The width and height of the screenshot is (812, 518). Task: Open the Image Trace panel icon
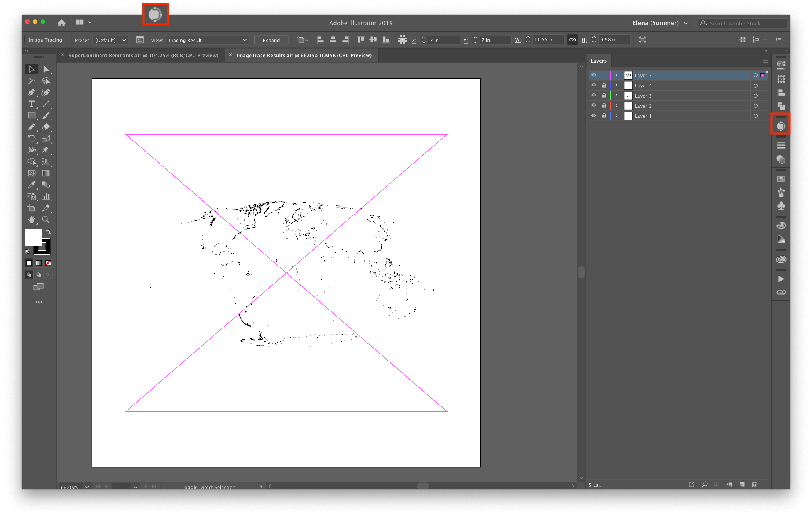(781, 126)
